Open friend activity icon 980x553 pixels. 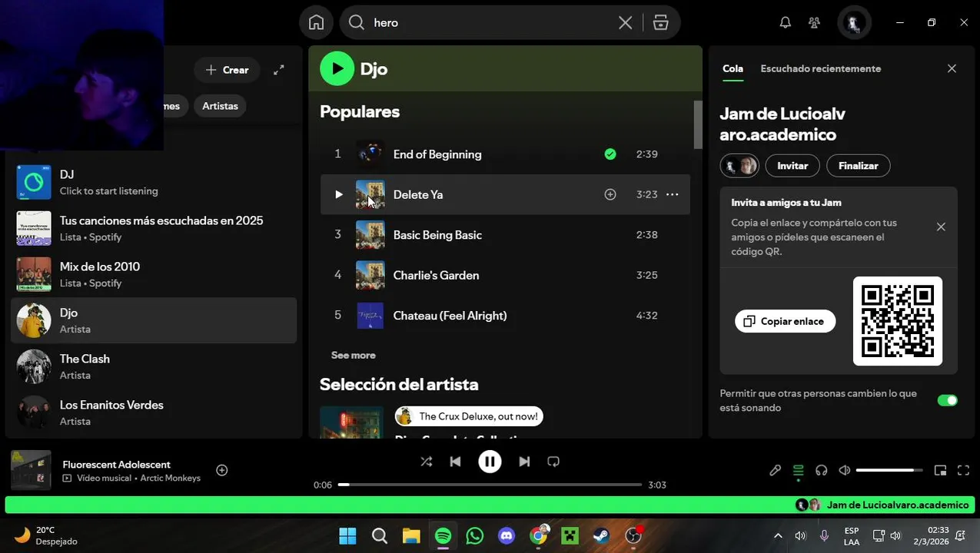(x=815, y=23)
